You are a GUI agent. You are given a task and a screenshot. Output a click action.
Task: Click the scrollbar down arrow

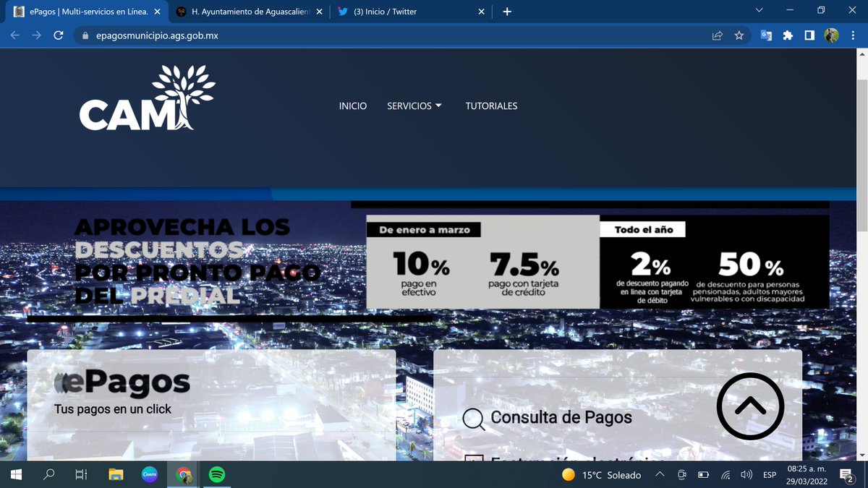[x=861, y=455]
